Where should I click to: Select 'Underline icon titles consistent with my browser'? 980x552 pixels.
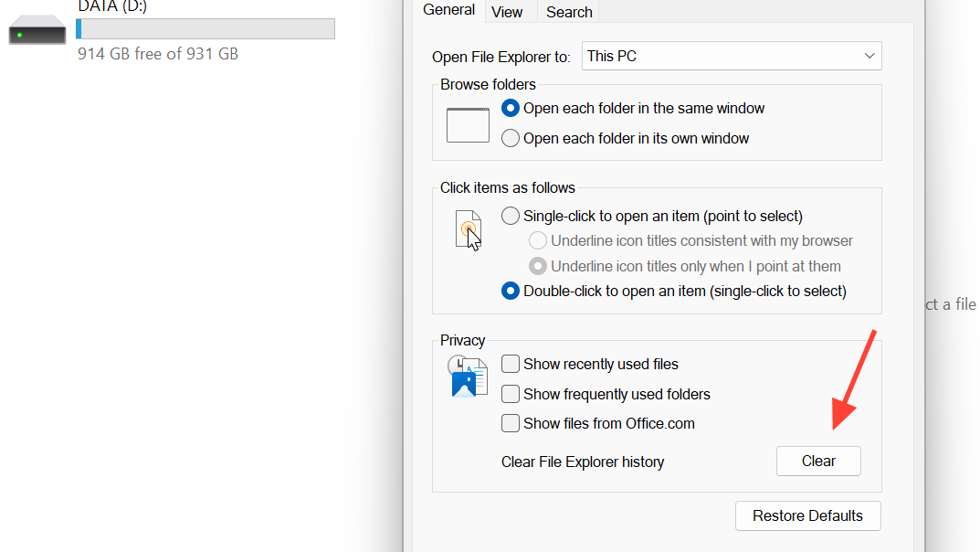point(538,241)
